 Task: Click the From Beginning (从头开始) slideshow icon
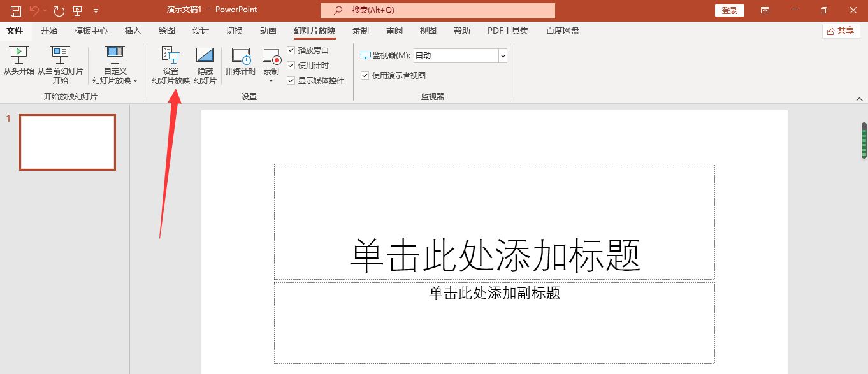click(x=18, y=55)
